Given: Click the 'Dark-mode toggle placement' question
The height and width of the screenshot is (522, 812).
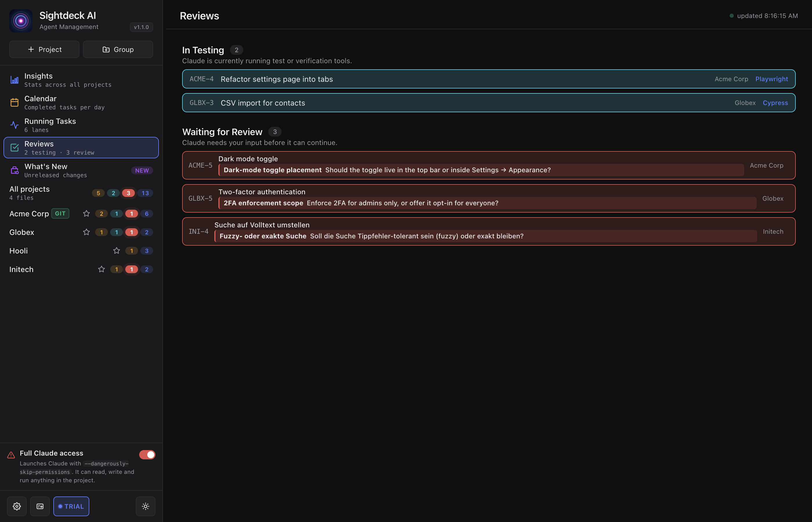Looking at the screenshot, I should [x=481, y=170].
